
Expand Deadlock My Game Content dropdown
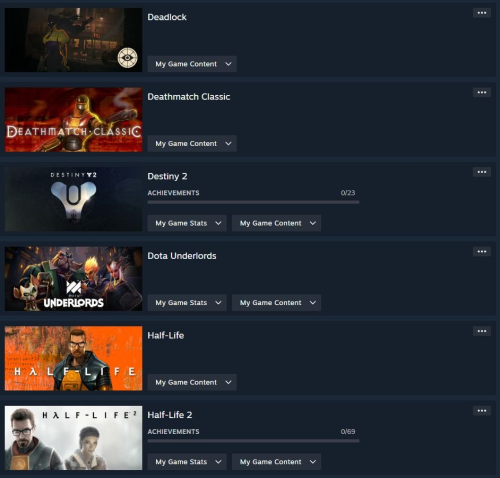point(192,64)
